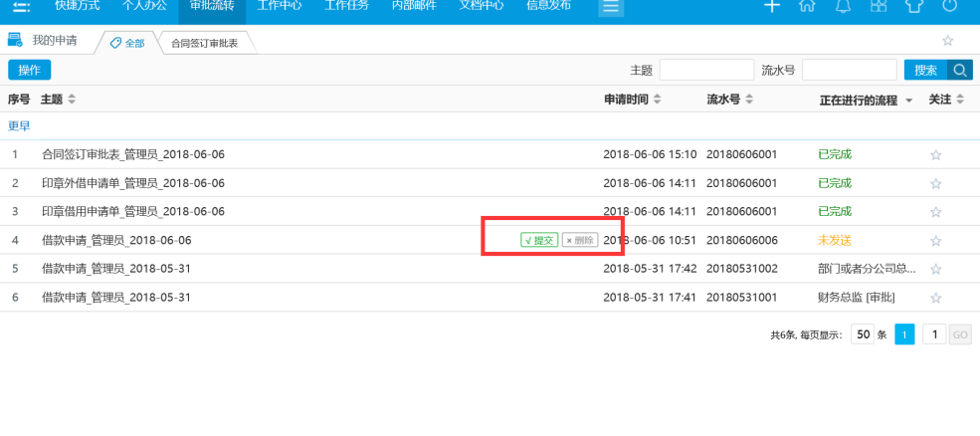Viewport: 980px width, 436px height.
Task: Star the 合同签订审批表_管理员_2018-06-06 row
Action: (x=935, y=155)
